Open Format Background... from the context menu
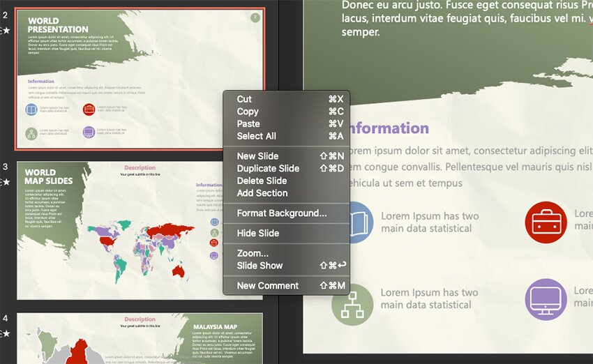Screen dimensions: 593x364 tap(281, 213)
